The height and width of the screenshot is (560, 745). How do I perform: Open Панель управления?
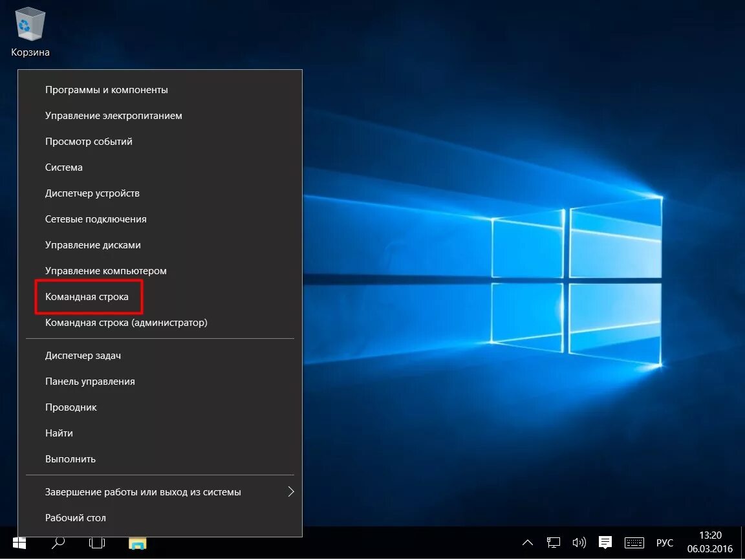tap(90, 381)
